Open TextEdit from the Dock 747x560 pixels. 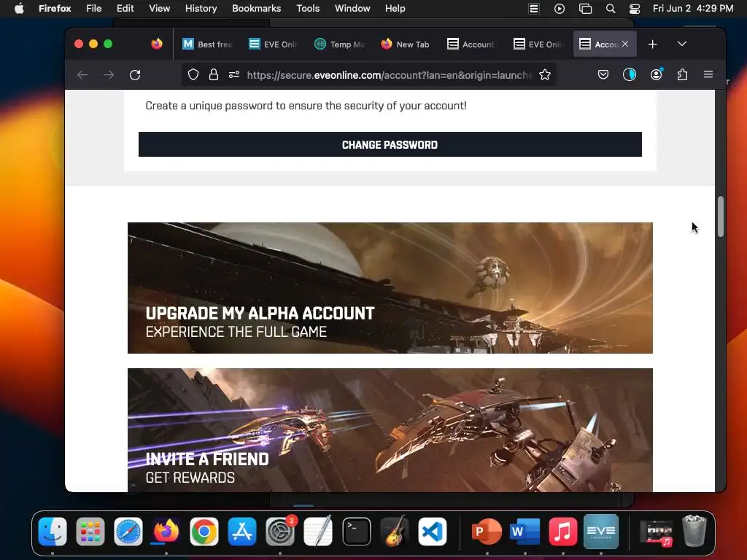tap(318, 532)
